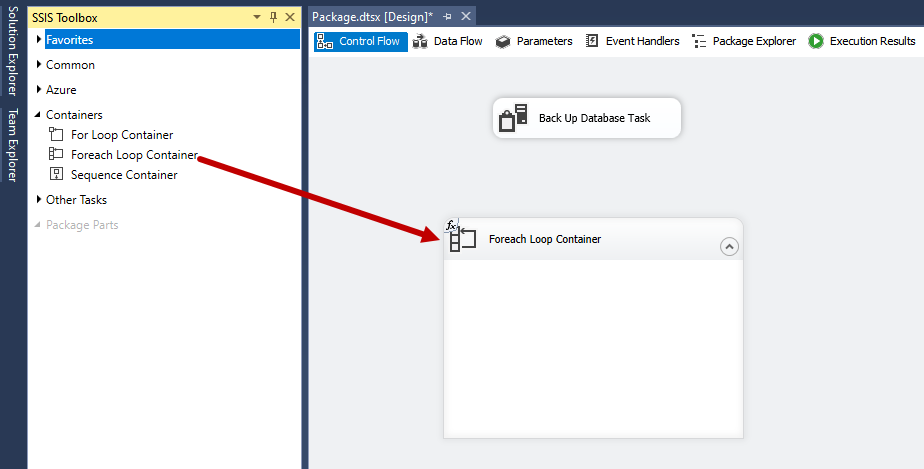This screenshot has height=469, width=924.
Task: Pin the Package.dtsx document tab
Action: pyautogui.click(x=447, y=16)
